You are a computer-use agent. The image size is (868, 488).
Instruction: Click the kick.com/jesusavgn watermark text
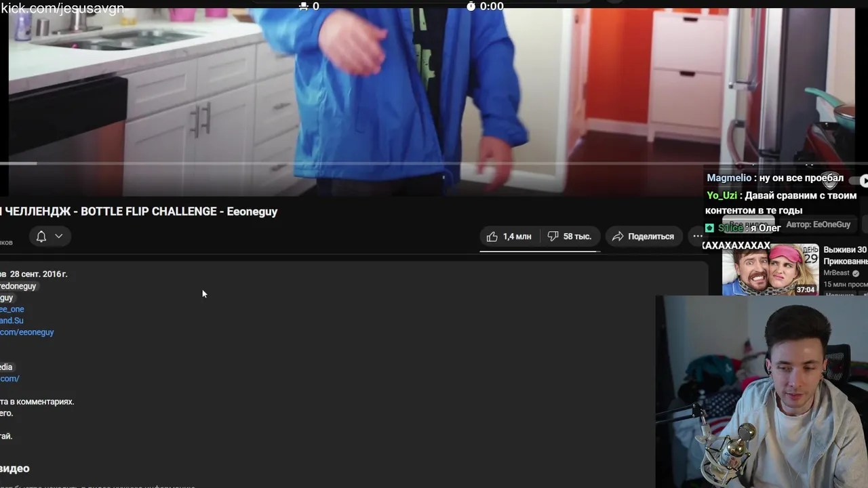[x=62, y=8]
